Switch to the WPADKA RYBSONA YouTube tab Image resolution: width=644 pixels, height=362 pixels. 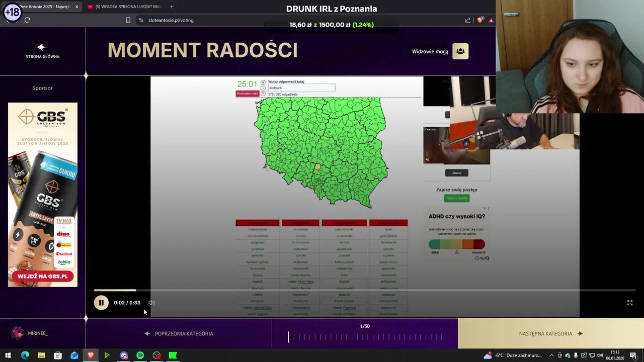click(123, 7)
